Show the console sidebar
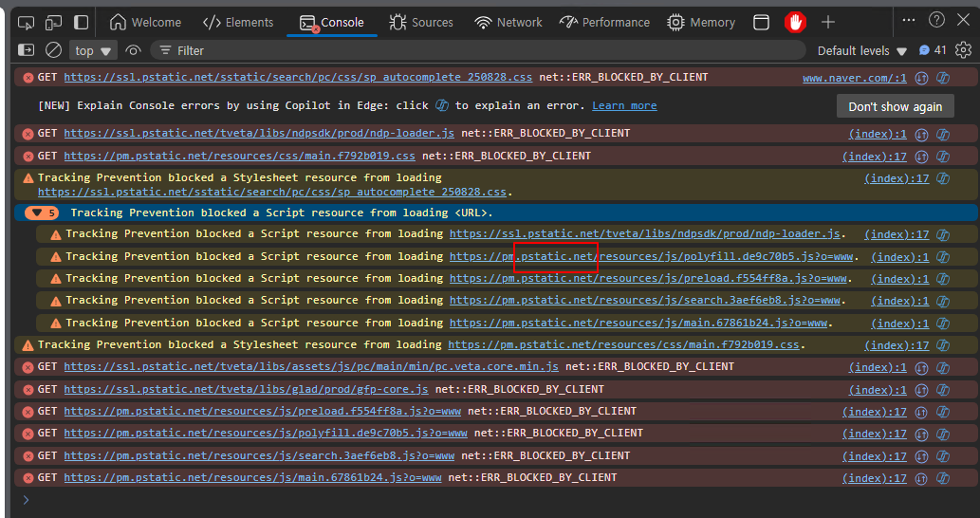 pyautogui.click(x=26, y=50)
